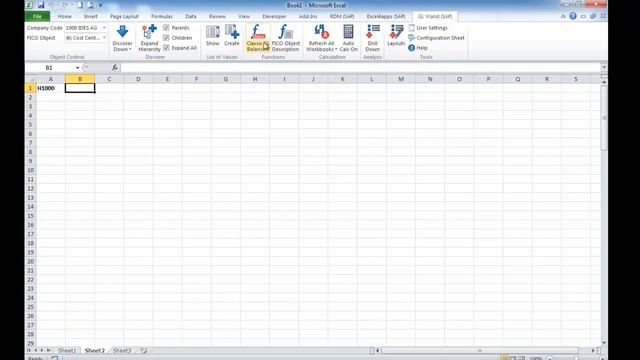
Task: Click the vertical scrollbar thumb
Action: [604, 118]
